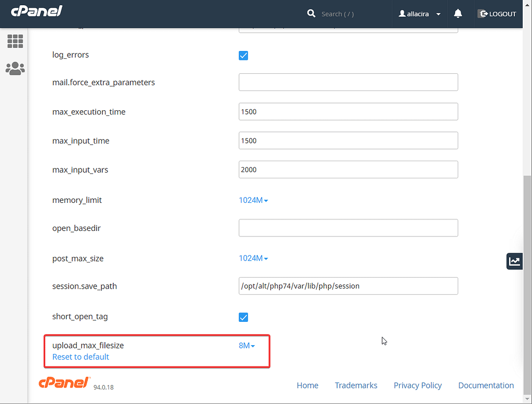Open the search bar magnifier icon
The width and height of the screenshot is (532, 404).
click(311, 14)
